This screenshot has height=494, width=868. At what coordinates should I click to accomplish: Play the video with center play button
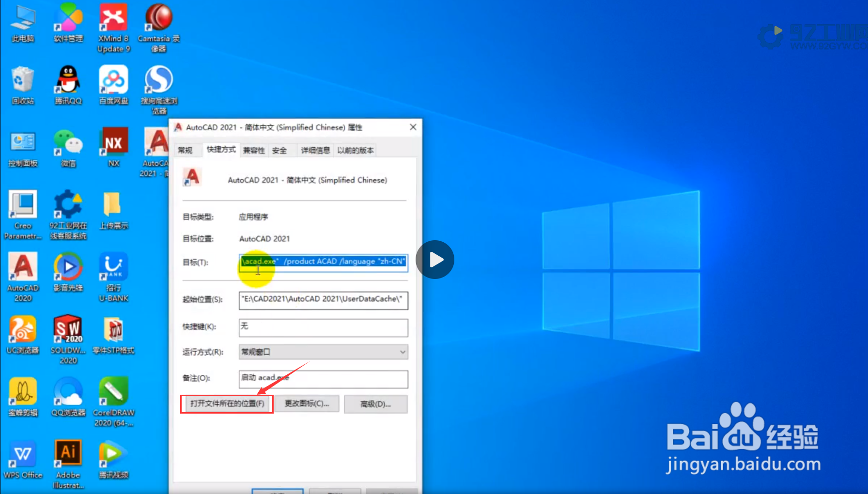tap(435, 260)
